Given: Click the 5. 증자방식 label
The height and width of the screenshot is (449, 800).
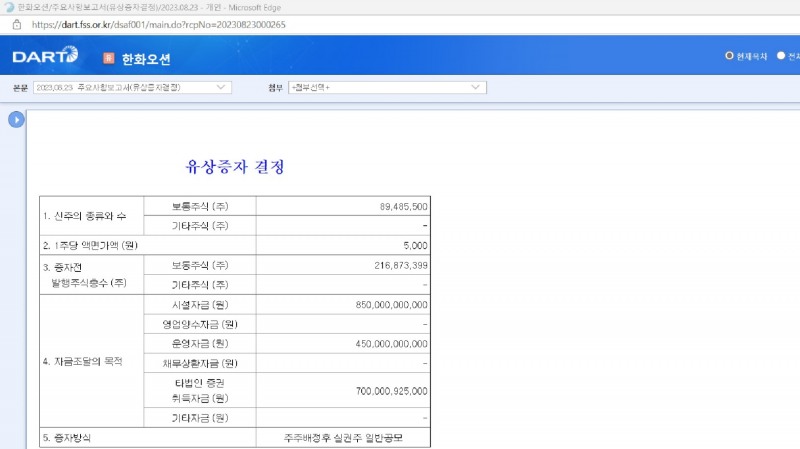Looking at the screenshot, I should point(67,438).
